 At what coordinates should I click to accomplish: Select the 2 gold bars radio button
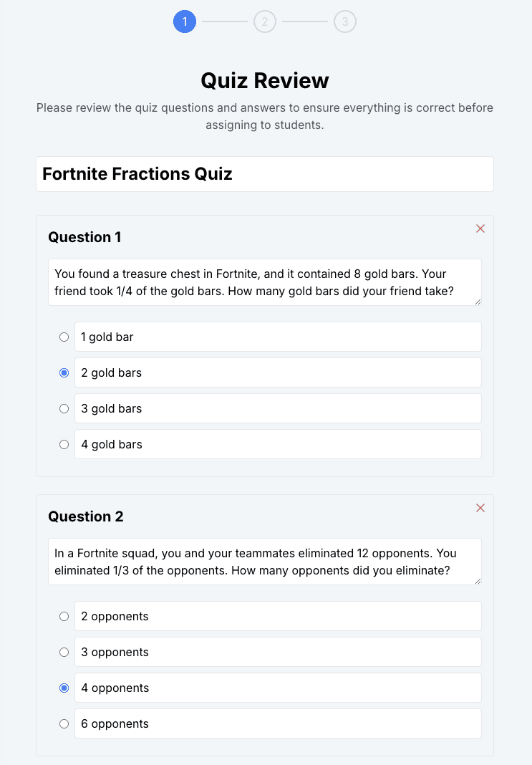[x=64, y=372]
